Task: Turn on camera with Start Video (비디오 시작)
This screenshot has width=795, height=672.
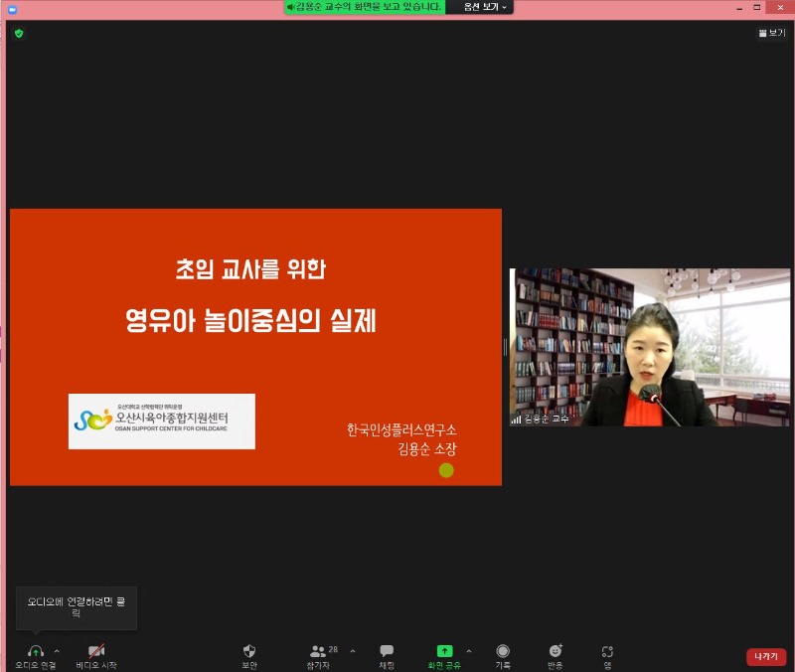Action: 96,652
